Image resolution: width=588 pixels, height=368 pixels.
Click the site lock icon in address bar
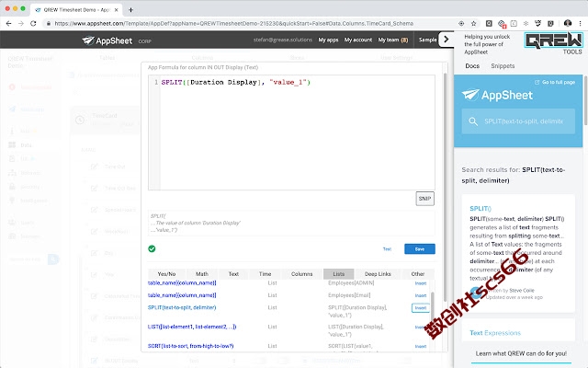tap(49, 24)
